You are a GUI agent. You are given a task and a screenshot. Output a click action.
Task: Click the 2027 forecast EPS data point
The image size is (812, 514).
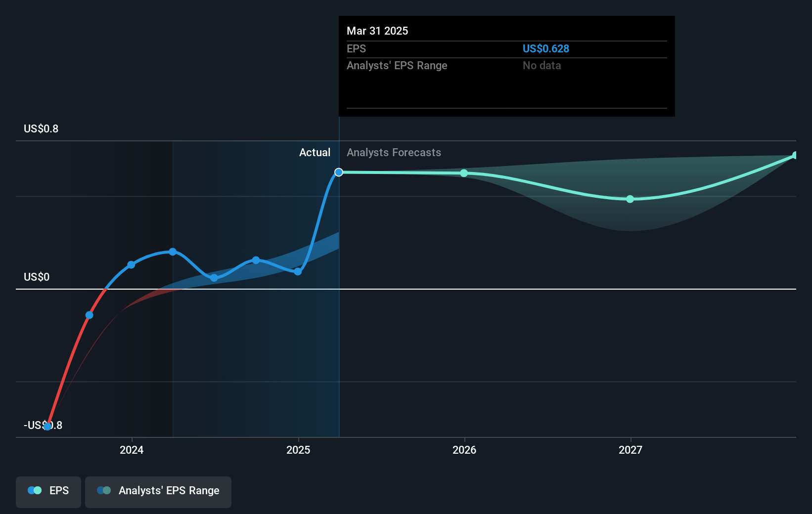(x=630, y=199)
